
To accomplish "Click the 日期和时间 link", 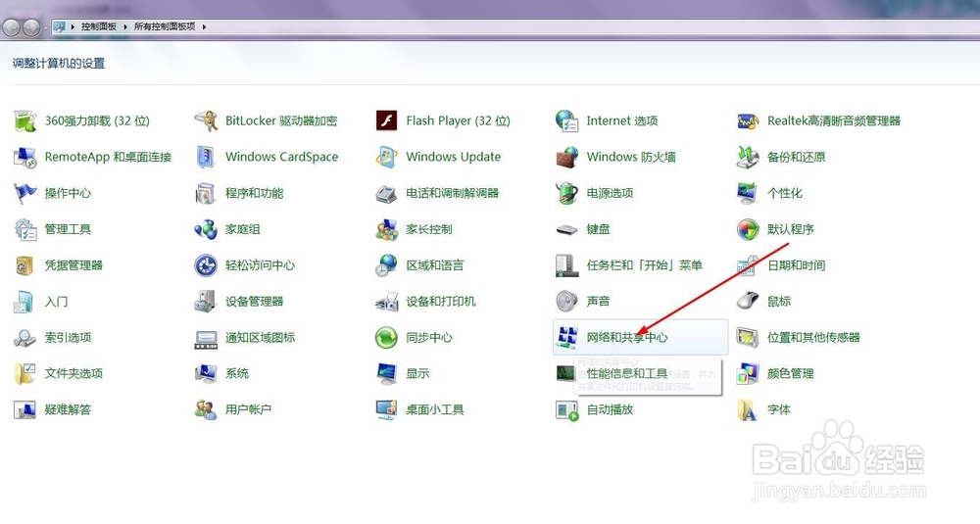I will pos(796,265).
